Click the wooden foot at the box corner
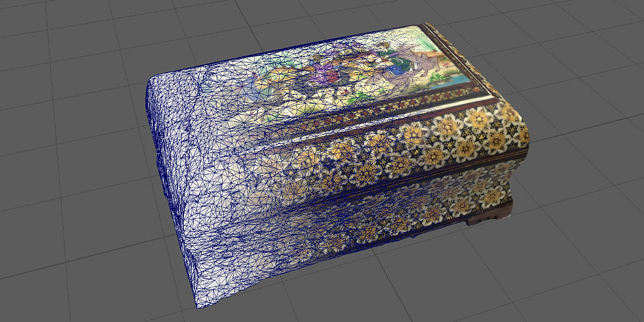 pyautogui.click(x=490, y=214)
